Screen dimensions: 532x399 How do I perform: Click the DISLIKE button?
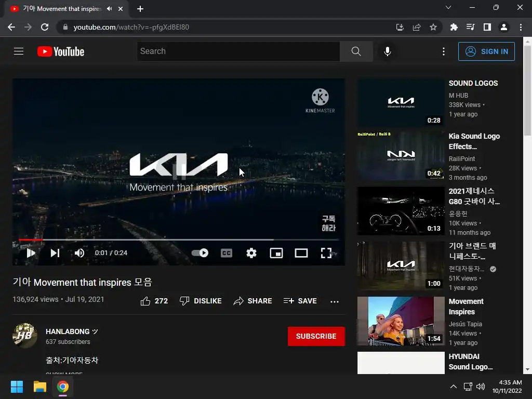[201, 301]
